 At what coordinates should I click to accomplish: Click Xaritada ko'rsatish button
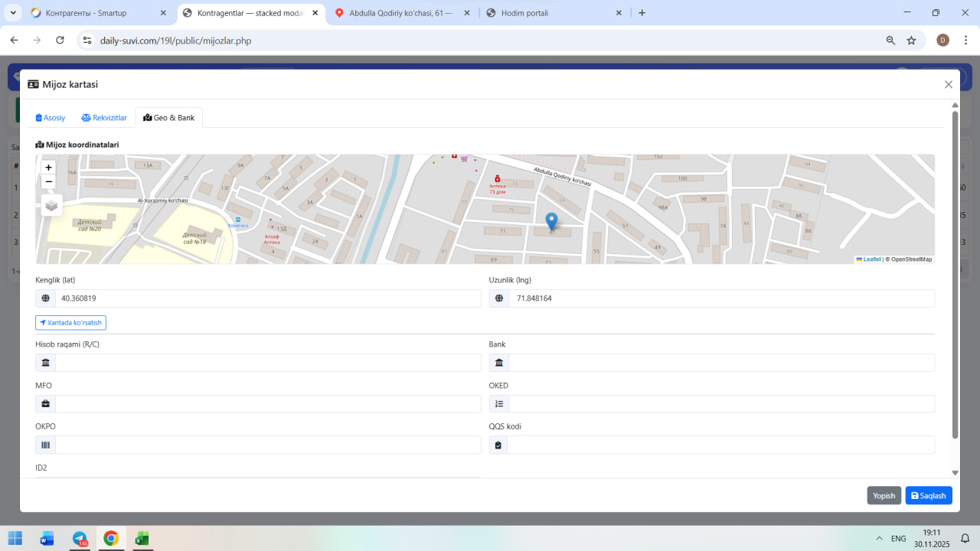tap(70, 323)
